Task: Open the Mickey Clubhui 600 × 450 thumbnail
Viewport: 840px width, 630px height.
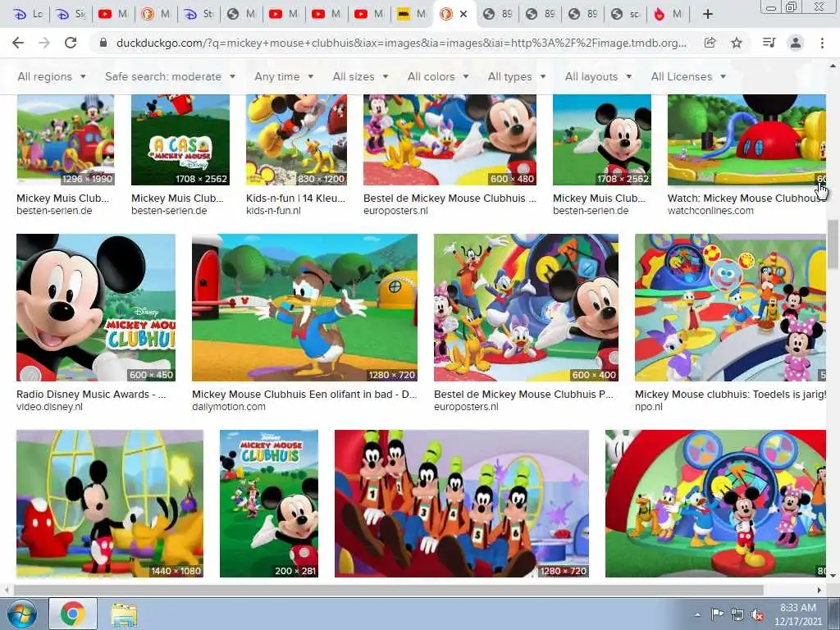Action: 96,308
